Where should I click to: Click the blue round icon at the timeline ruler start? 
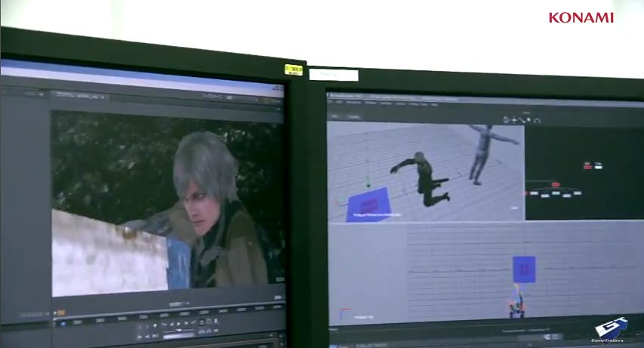(63, 324)
